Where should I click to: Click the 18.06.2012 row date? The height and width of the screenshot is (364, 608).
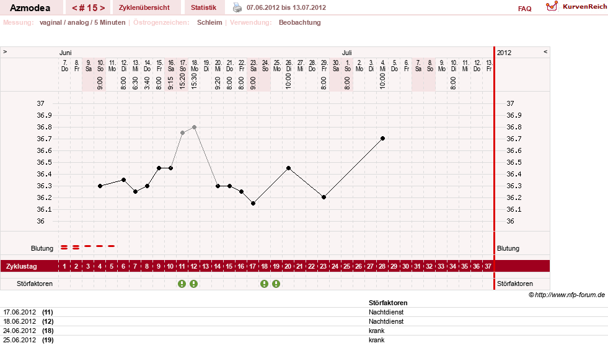(x=20, y=321)
